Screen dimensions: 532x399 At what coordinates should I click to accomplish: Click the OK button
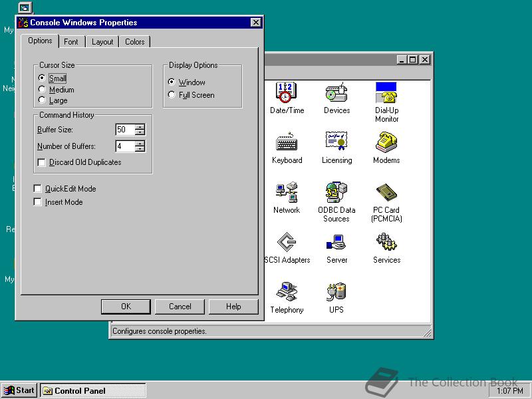[126, 307]
